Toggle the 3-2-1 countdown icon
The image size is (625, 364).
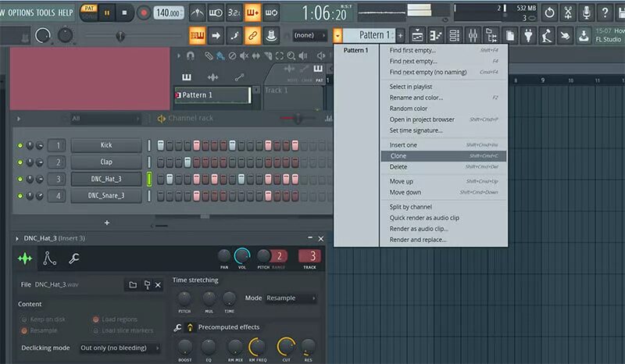point(234,12)
